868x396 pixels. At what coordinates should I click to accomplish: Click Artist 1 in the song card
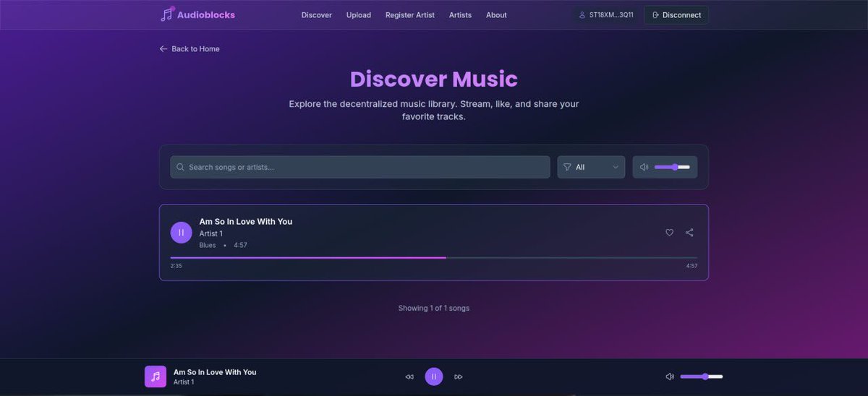[211, 234]
